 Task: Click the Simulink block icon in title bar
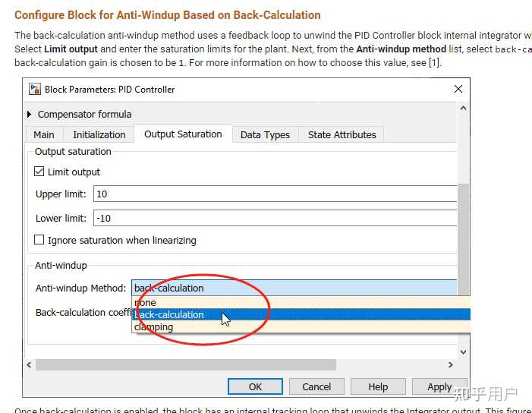(x=35, y=90)
